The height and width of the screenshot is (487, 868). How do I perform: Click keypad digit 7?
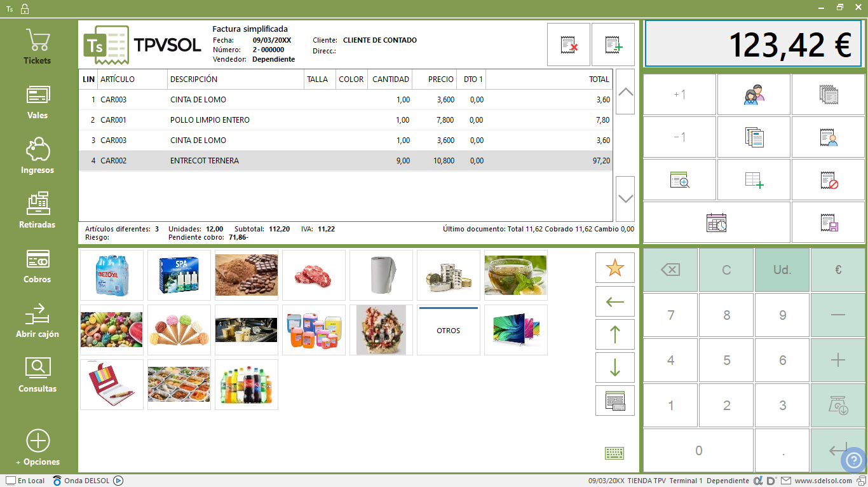pos(670,315)
